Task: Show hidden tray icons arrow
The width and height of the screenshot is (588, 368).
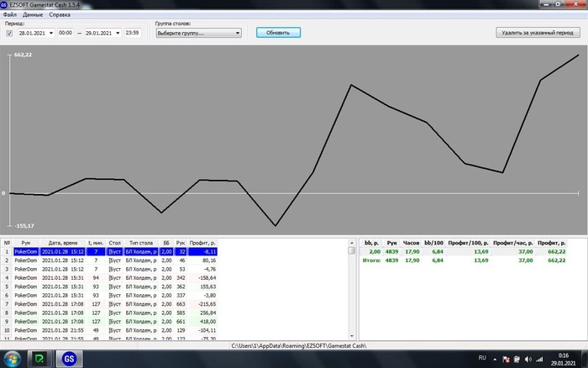Action: tap(495, 360)
